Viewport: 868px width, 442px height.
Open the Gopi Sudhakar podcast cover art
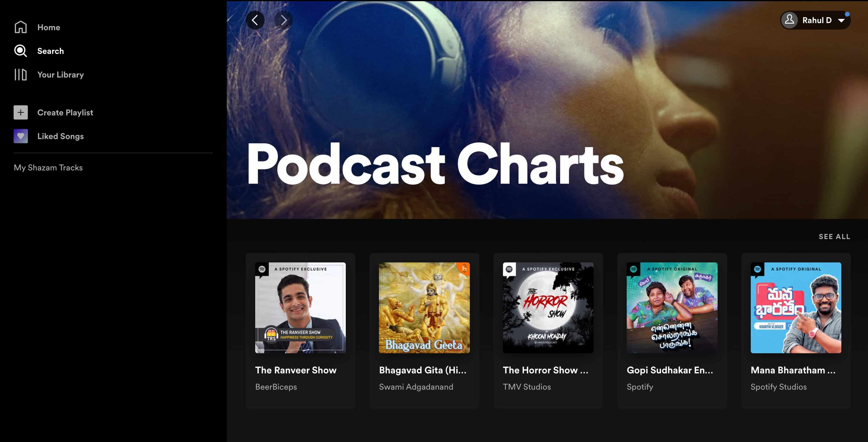[672, 308]
